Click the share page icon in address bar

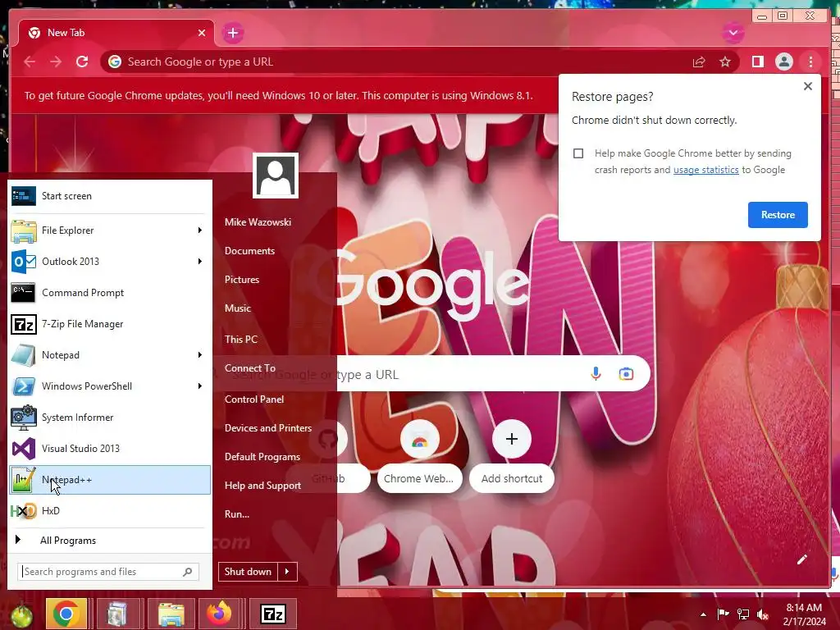point(699,62)
